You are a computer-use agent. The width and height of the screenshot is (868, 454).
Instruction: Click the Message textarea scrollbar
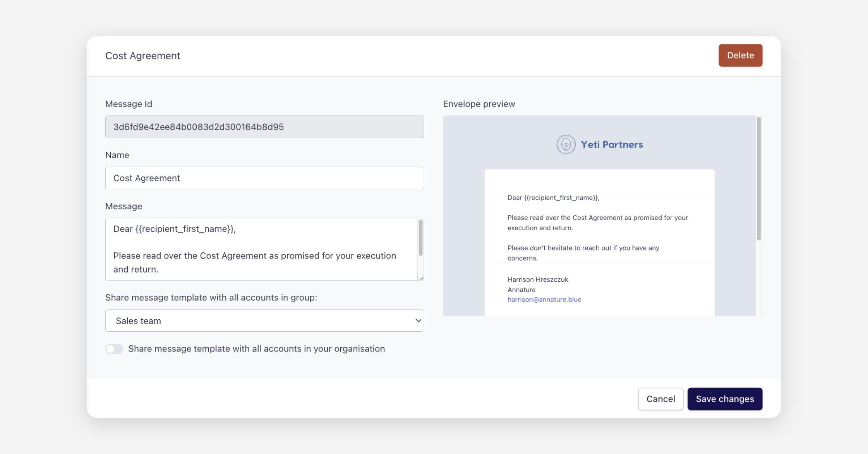click(x=421, y=237)
